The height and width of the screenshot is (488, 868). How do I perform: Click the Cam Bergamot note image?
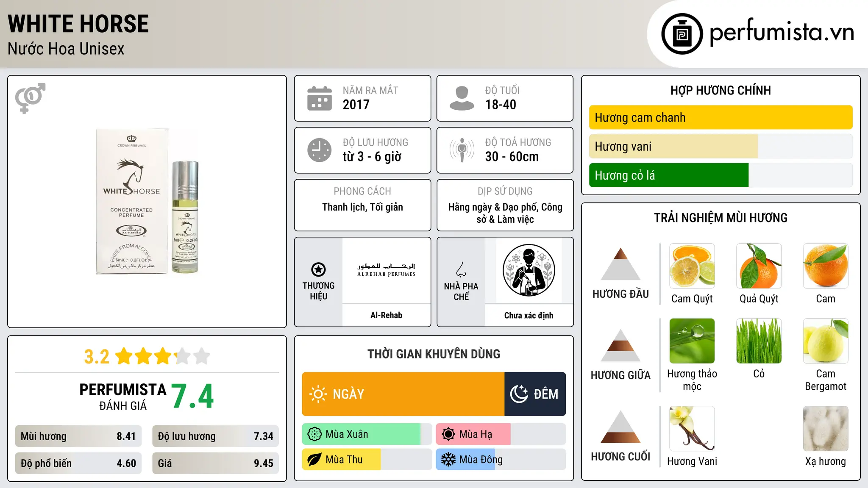[x=826, y=341]
